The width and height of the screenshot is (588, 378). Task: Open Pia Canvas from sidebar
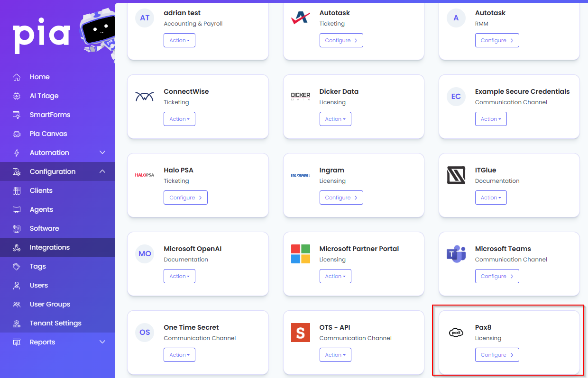coord(57,134)
